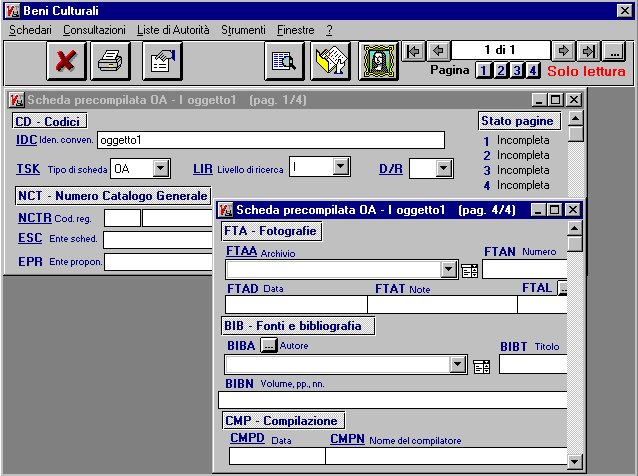Image resolution: width=638 pixels, height=476 pixels.
Task: Go to the last record arrow
Action: 589,51
